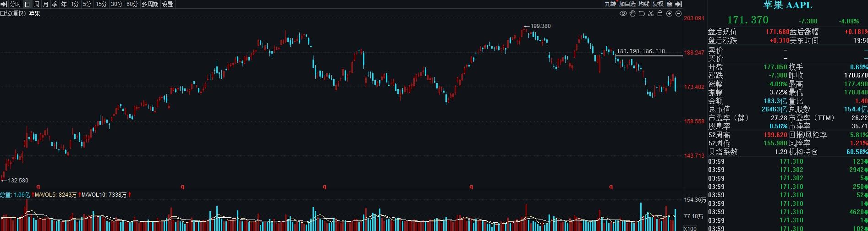Viewport: 868px width, 231px height.
Task: Open the 设置 settings button
Action: (x=168, y=4)
